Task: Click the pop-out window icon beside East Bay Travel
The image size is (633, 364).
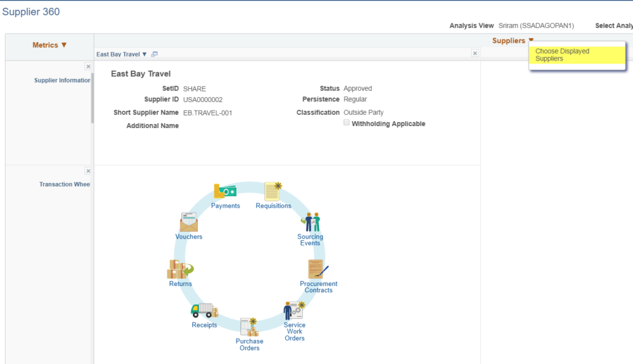Action: click(154, 54)
